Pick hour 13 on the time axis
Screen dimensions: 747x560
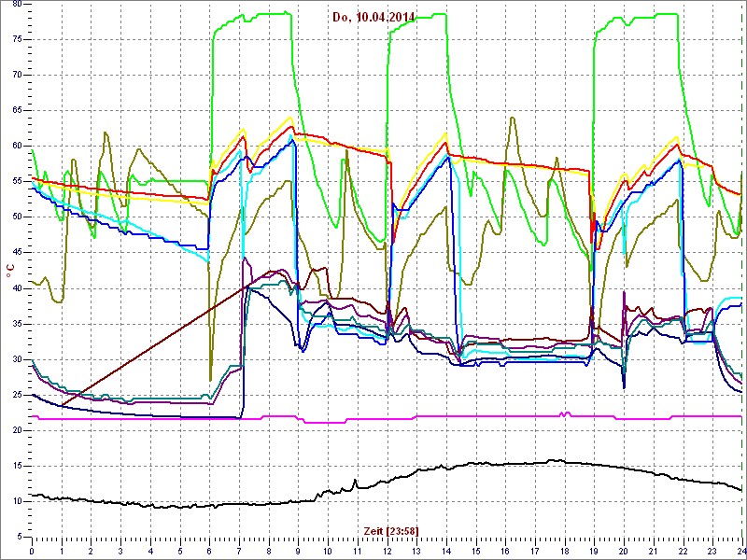coord(416,552)
